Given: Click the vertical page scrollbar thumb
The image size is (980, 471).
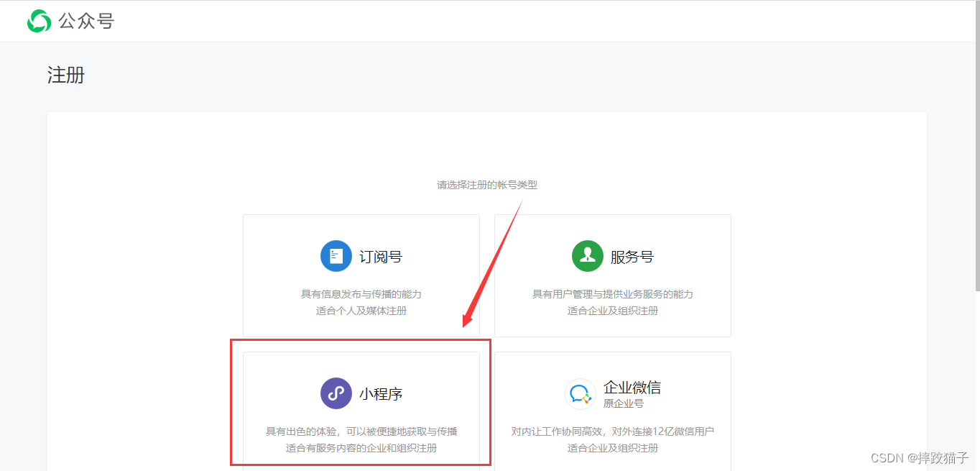Looking at the screenshot, I should coord(976,147).
